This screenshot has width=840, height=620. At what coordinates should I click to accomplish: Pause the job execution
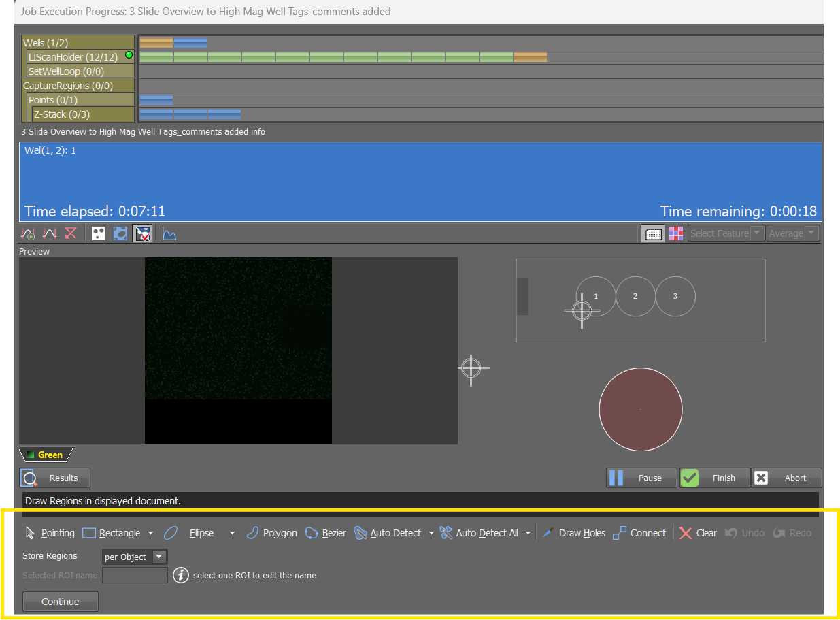click(x=641, y=478)
